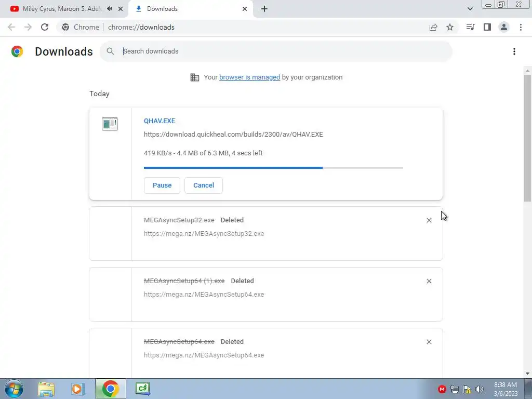Open the C# application in taskbar
The width and height of the screenshot is (532, 399).
tap(142, 389)
